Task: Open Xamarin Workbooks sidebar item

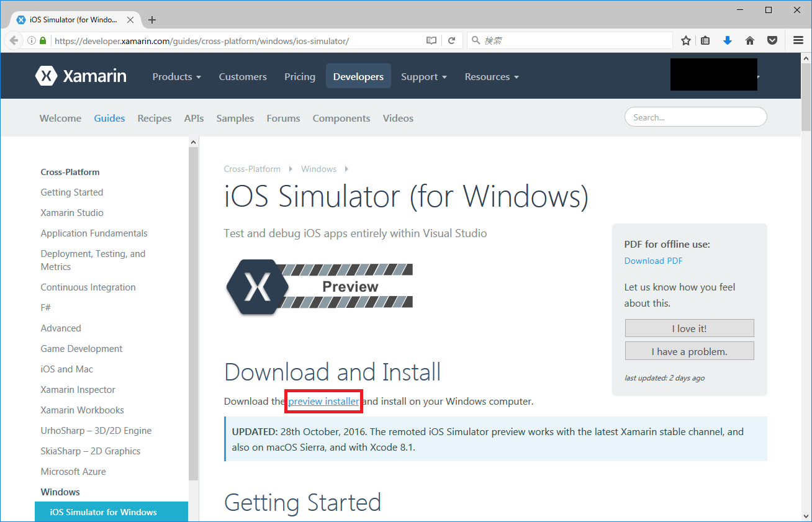Action: [82, 410]
